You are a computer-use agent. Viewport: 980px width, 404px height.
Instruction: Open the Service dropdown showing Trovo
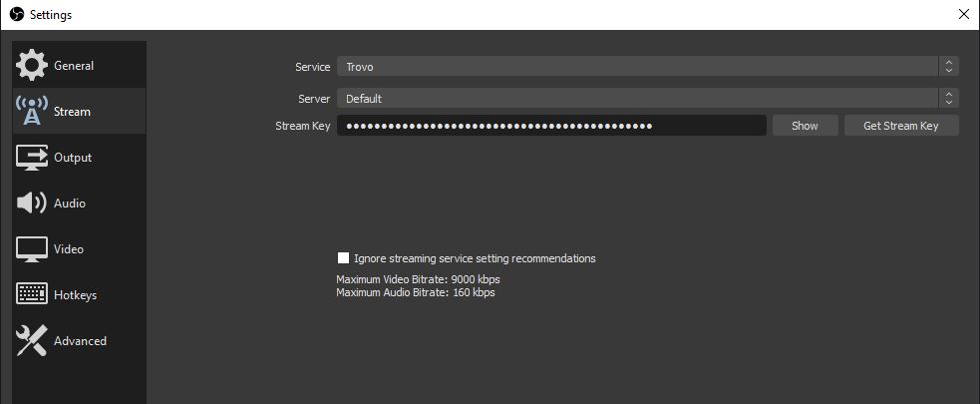[638, 67]
